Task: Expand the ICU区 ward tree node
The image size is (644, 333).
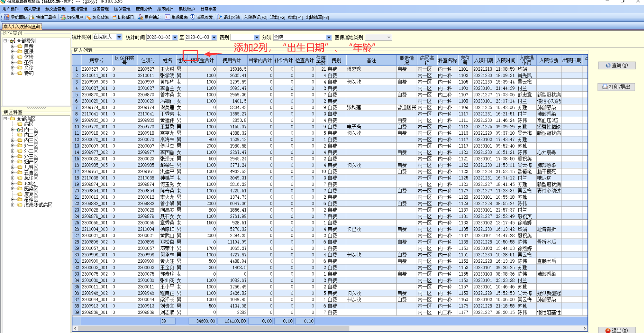Action: (x=13, y=183)
